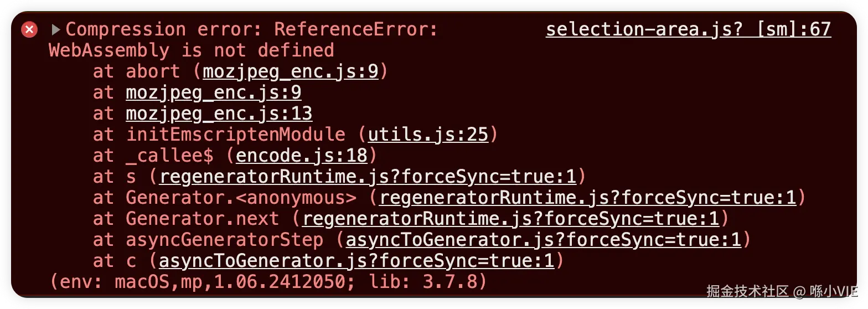The image size is (868, 309).
Task: Open asyncToGenerator.js link in asyncGeneratorStep frame
Action: (x=543, y=240)
